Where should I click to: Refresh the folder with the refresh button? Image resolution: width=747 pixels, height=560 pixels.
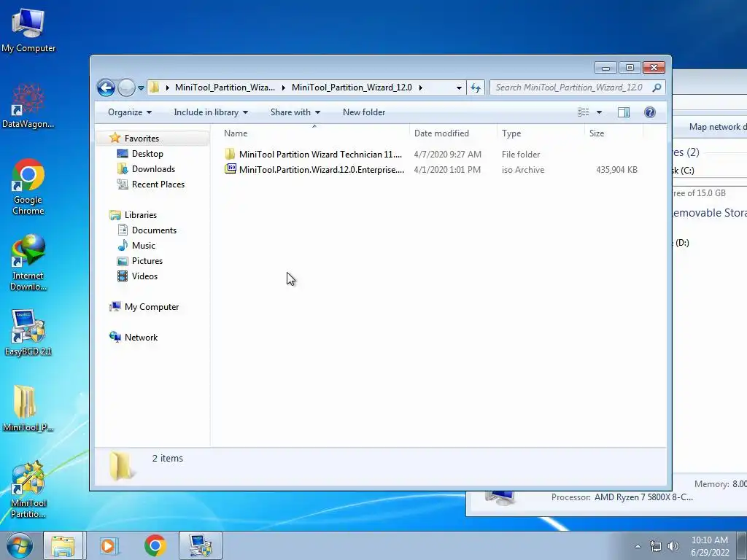point(476,87)
